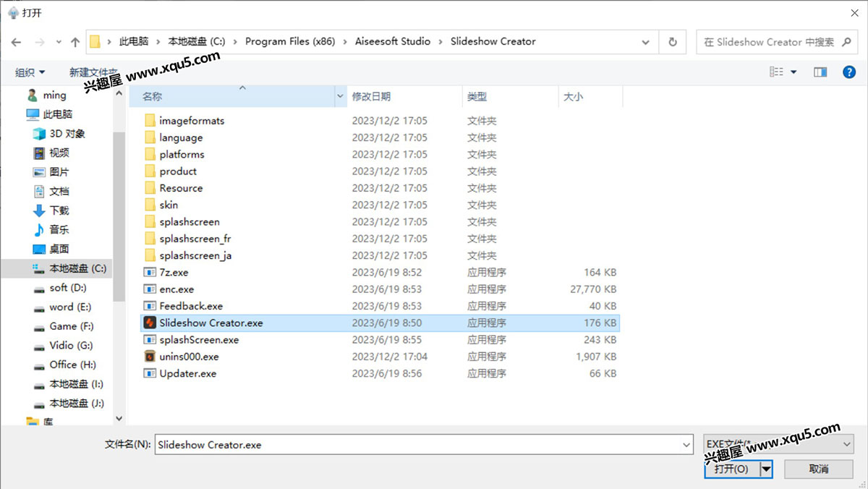Toggle the preview pane icon
The height and width of the screenshot is (489, 868).
pyautogui.click(x=820, y=72)
